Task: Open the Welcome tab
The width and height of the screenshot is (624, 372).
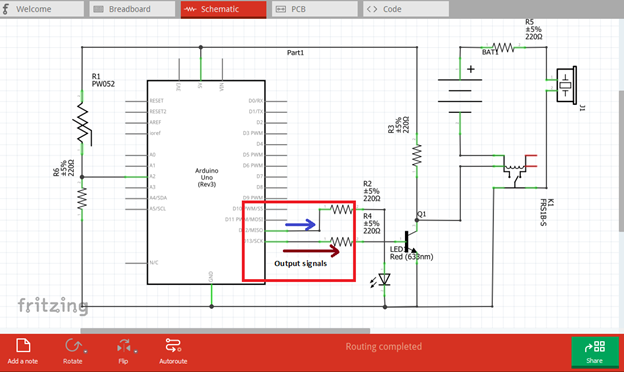Action: pos(41,9)
